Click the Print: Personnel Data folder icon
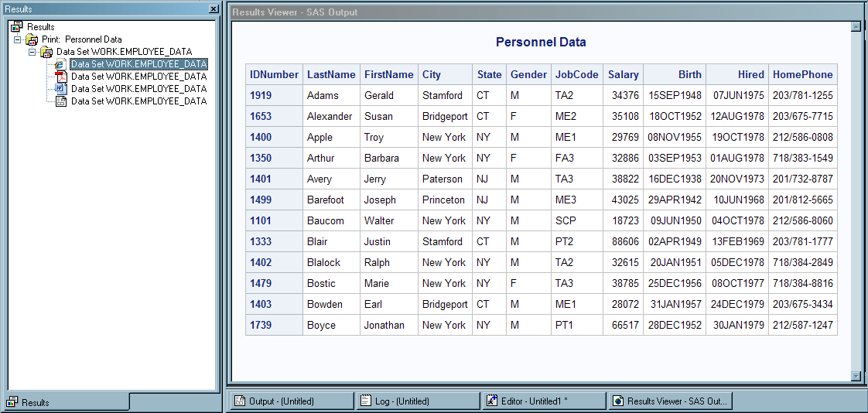Image resolution: width=868 pixels, height=413 pixels. point(32,39)
